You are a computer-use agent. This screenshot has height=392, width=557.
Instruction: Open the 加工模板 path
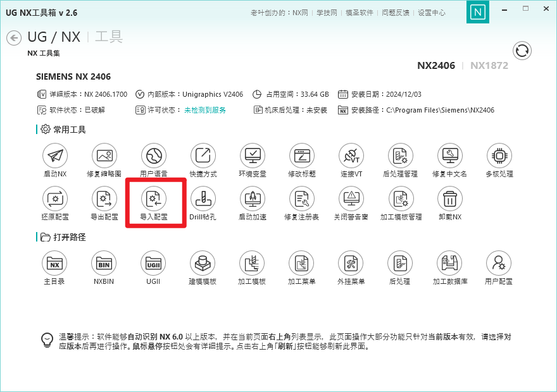tap(252, 263)
